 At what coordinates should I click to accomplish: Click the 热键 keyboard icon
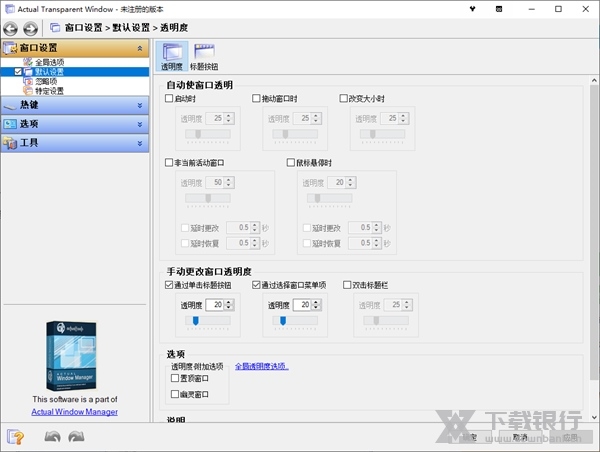coord(10,106)
